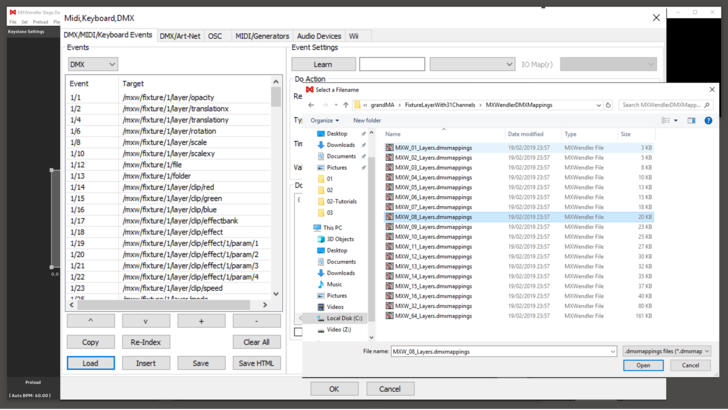Open dropdown next to Learn text field
728x410 pixels.
473,64
